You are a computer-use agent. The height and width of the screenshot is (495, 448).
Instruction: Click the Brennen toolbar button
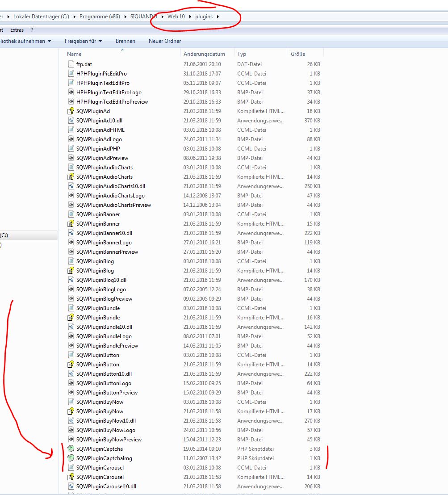coord(125,41)
